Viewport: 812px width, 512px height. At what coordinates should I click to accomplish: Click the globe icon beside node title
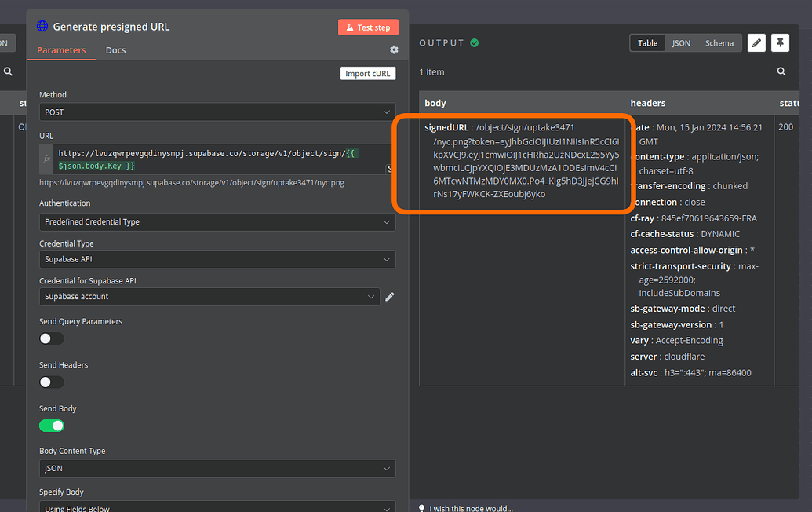coord(42,26)
